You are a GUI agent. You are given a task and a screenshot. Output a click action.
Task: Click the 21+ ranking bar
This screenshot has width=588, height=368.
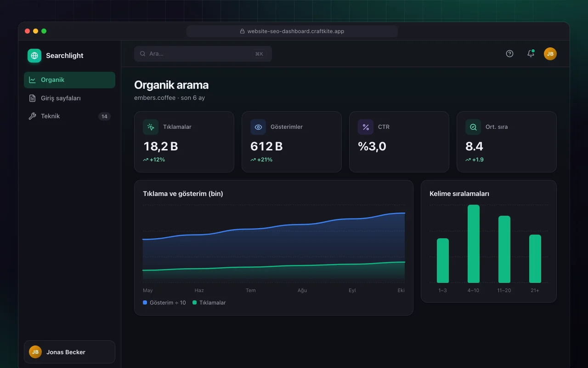[x=535, y=259]
